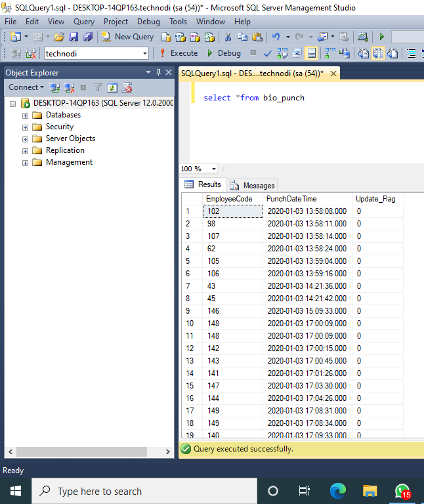424x504 pixels.
Task: Click the Cut scissors icon
Action: (228, 37)
